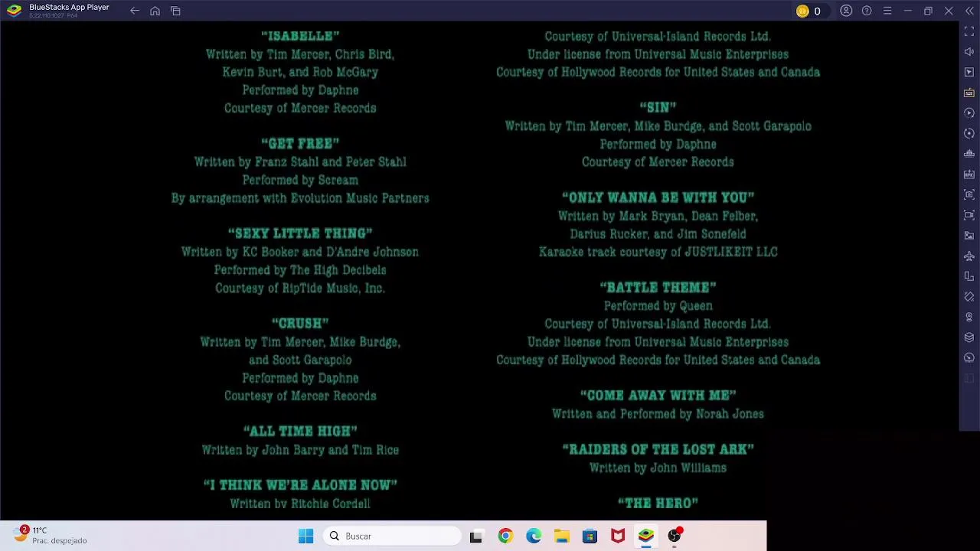The height and width of the screenshot is (551, 980).
Task: Click "Written by Ritchie Cordell" line
Action: click(x=300, y=504)
